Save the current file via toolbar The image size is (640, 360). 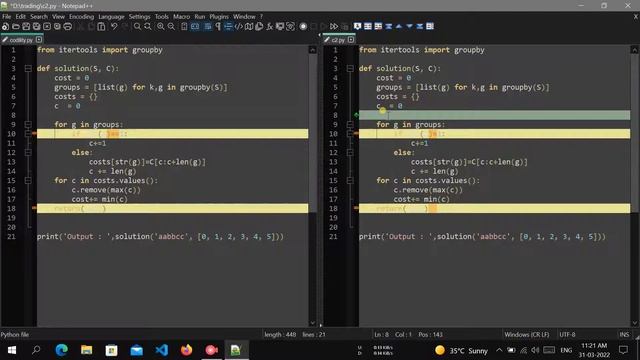point(26,27)
